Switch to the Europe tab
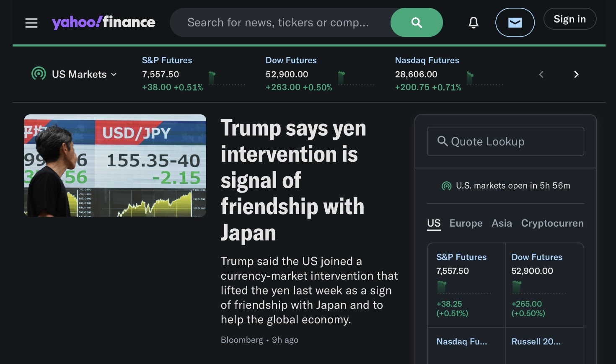This screenshot has height=364, width=616. coord(466,223)
